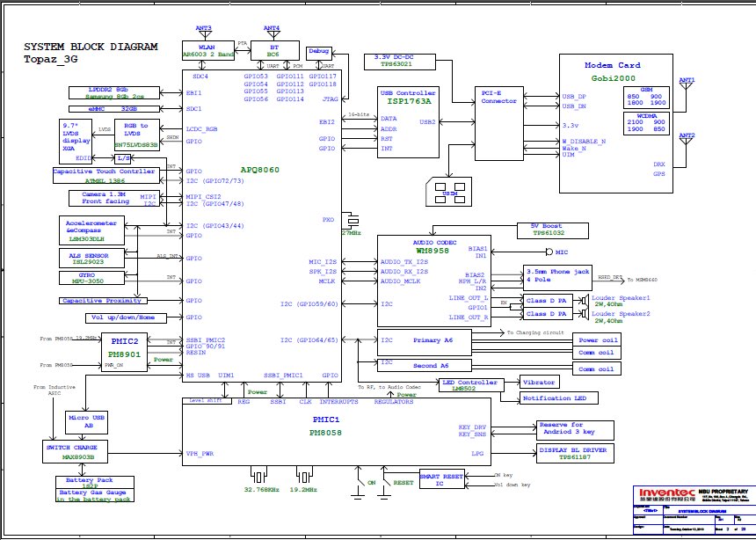Select the L3M303DLH accelerometer block

point(90,230)
